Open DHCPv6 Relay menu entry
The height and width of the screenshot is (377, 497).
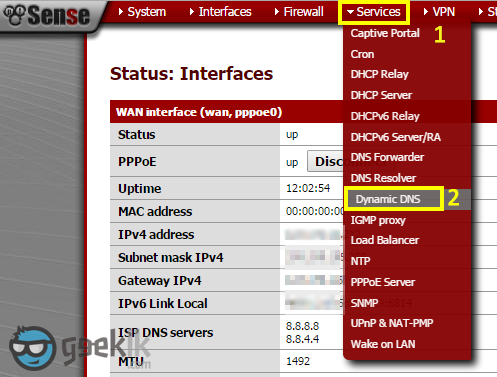pos(385,116)
